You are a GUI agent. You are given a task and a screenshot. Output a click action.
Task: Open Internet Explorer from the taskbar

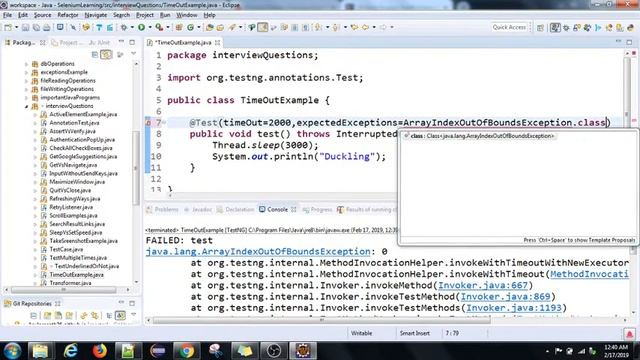70,350
